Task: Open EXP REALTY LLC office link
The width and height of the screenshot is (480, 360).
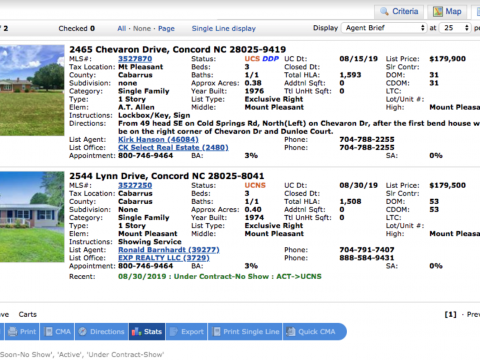Action: (x=164, y=258)
